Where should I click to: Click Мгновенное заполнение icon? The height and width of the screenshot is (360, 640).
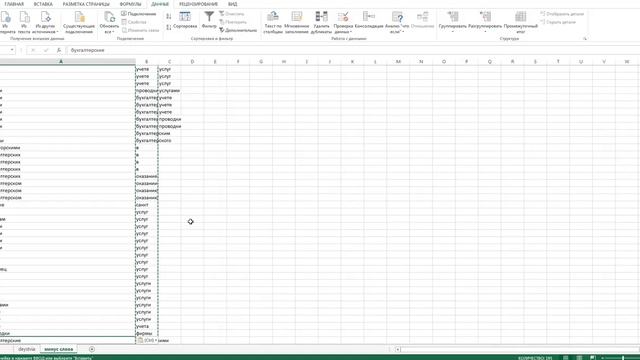coord(297,22)
